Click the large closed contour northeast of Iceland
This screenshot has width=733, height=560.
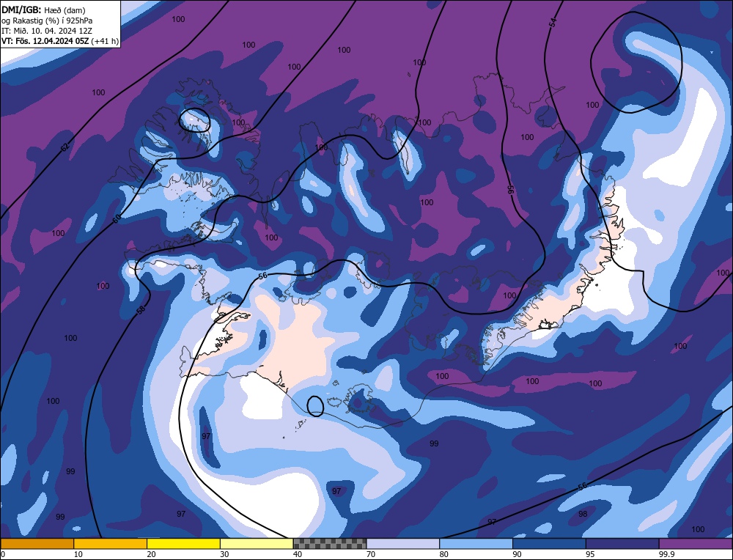[636, 62]
